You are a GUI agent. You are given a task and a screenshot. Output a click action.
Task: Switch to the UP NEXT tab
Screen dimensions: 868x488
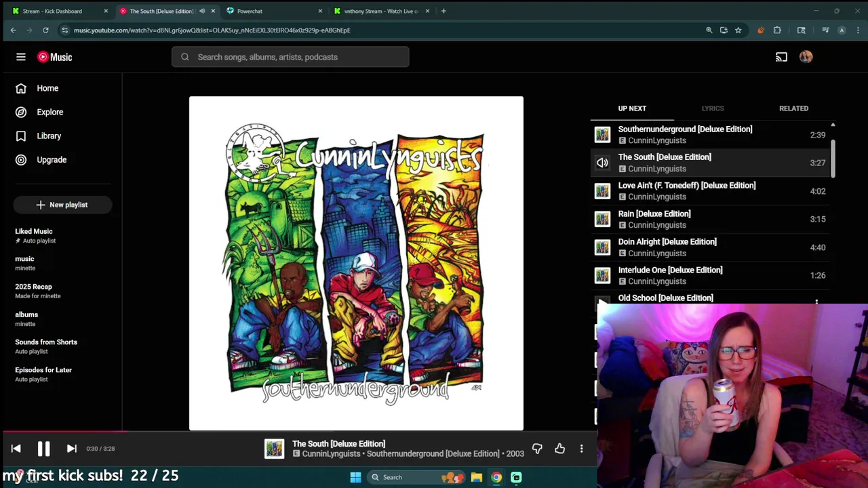coord(632,108)
